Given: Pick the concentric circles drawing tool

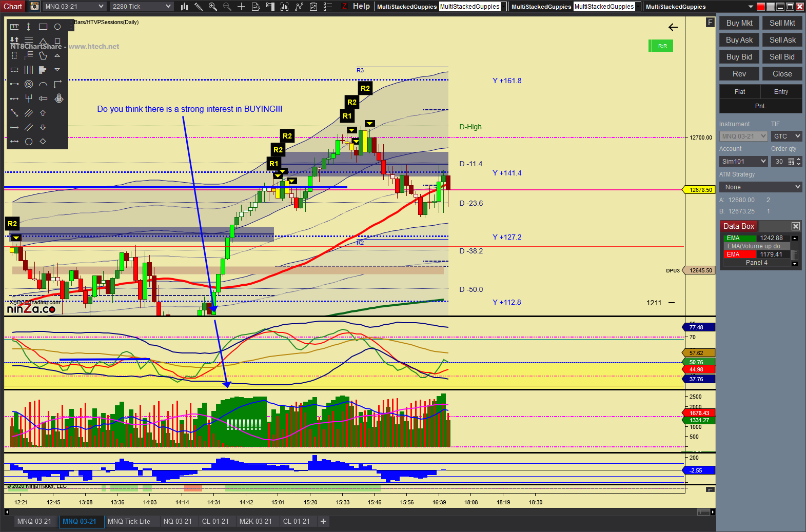Looking at the screenshot, I should pos(29,84).
